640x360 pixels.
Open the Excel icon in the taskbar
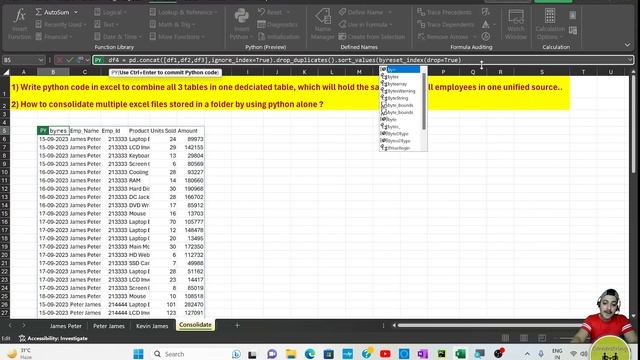pos(460,354)
